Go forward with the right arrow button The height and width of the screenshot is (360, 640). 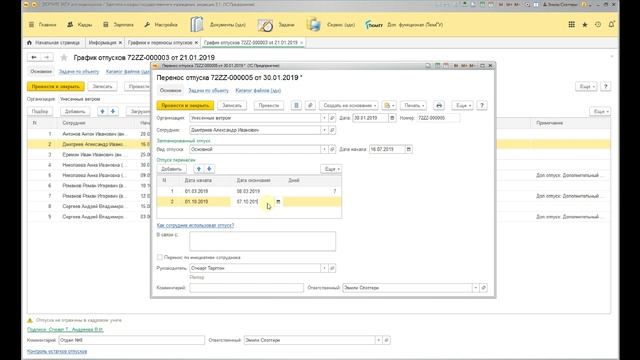pos(47,58)
